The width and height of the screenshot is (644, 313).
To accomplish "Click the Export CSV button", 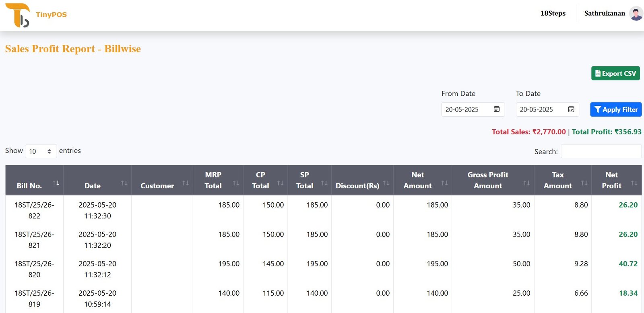I will click(x=615, y=73).
